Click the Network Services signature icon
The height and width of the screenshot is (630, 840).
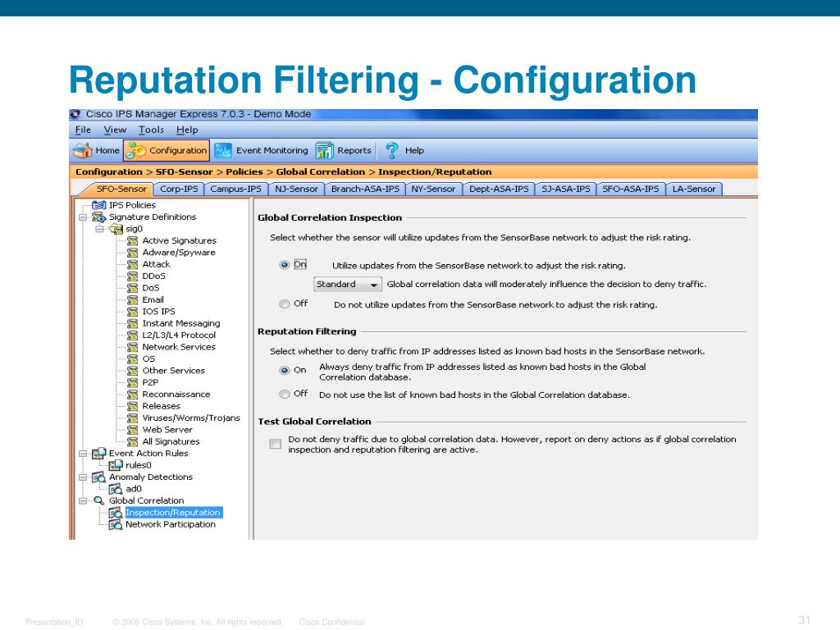coord(132,347)
